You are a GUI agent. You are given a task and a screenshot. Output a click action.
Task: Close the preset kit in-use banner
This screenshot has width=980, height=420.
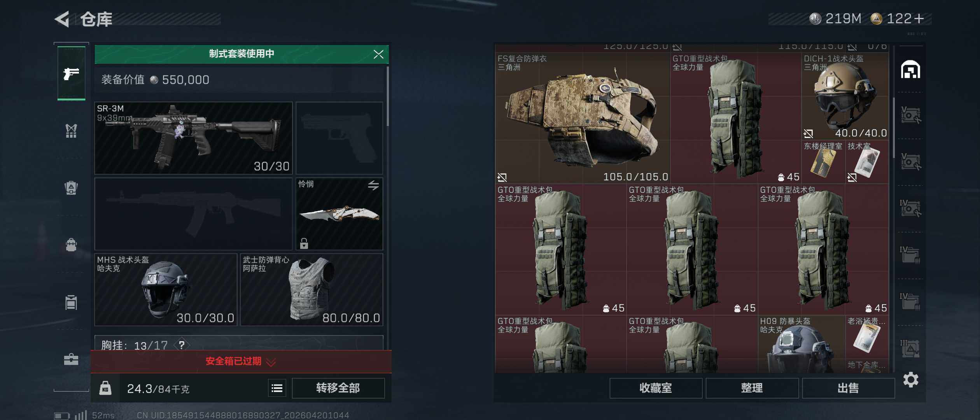pos(378,54)
